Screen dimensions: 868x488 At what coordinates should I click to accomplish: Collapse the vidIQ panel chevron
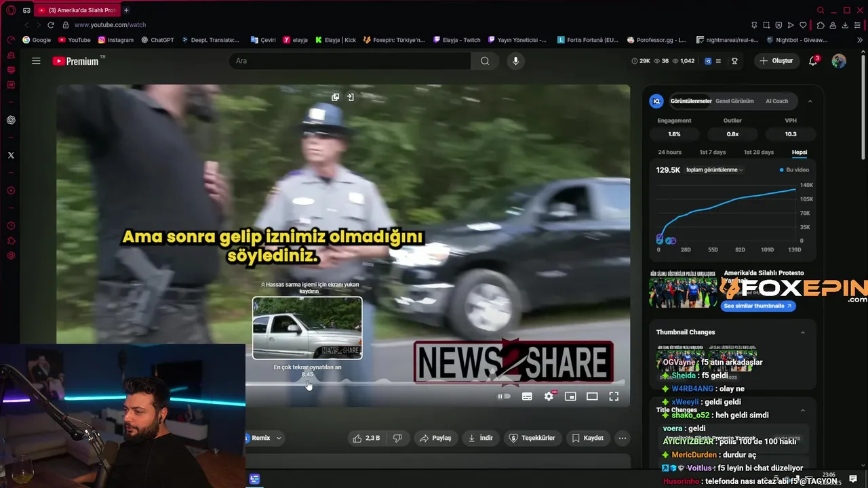(x=810, y=101)
